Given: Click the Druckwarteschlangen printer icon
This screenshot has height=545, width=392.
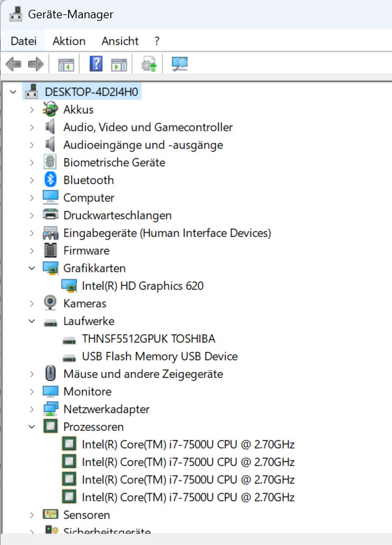Looking at the screenshot, I should tap(50, 215).
